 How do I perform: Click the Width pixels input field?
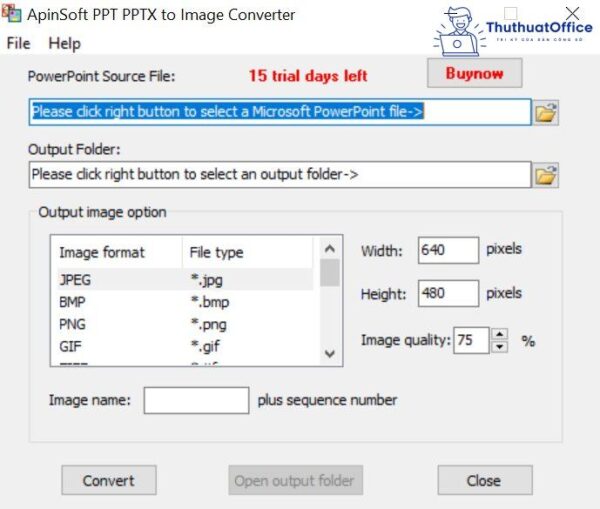coord(448,250)
